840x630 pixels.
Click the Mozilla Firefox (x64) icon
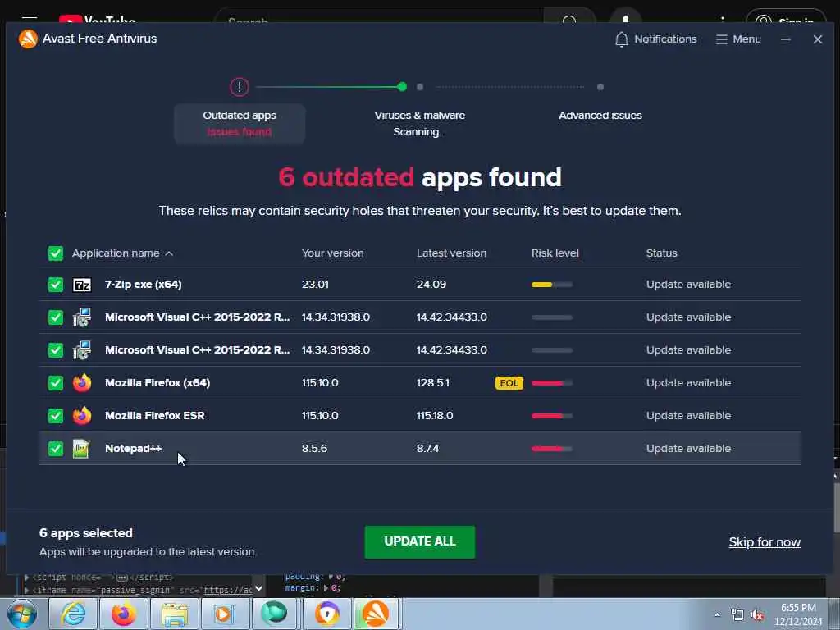(x=82, y=382)
